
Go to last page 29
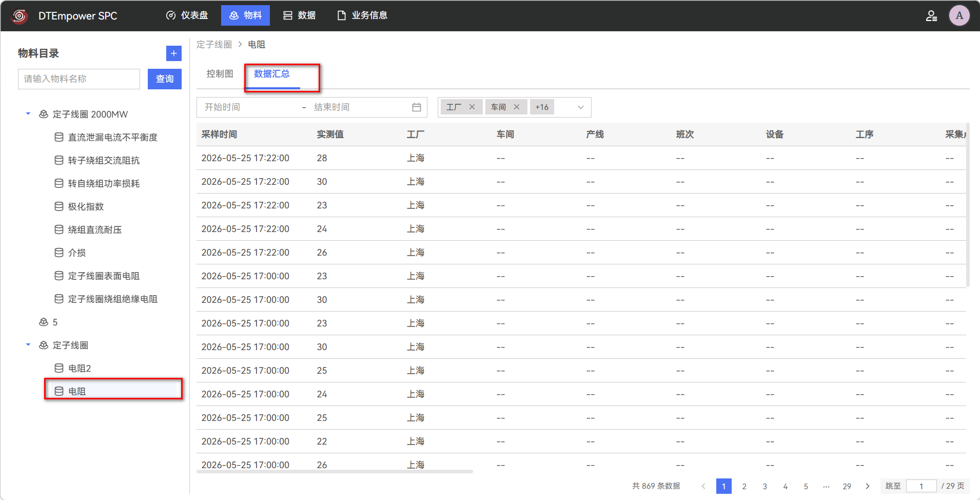[x=847, y=486]
